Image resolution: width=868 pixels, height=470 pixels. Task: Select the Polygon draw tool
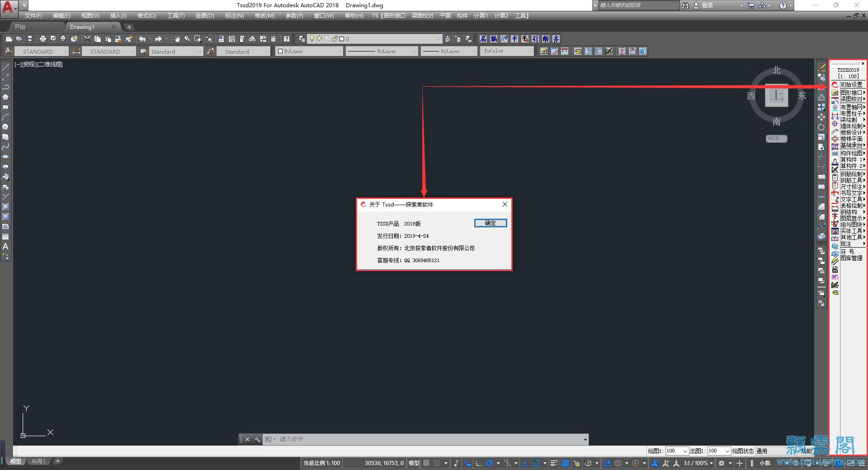[5, 97]
